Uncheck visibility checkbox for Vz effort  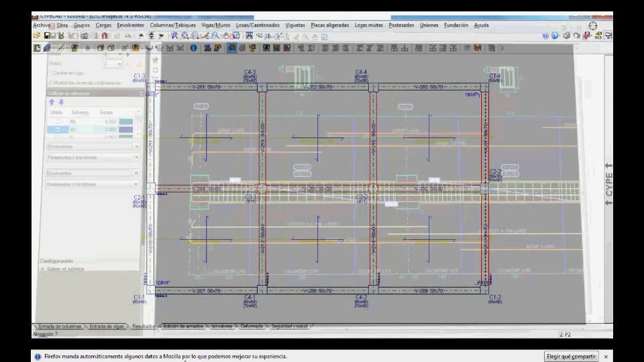click(58, 129)
